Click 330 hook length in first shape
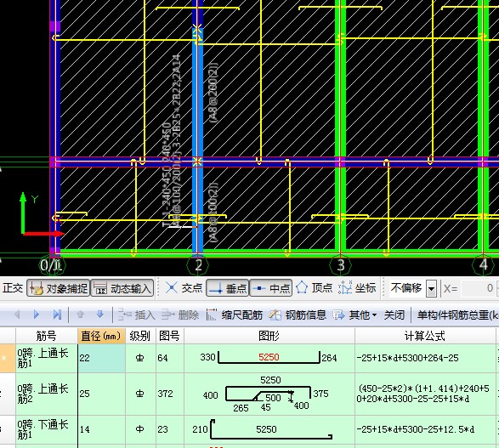 coord(207,357)
